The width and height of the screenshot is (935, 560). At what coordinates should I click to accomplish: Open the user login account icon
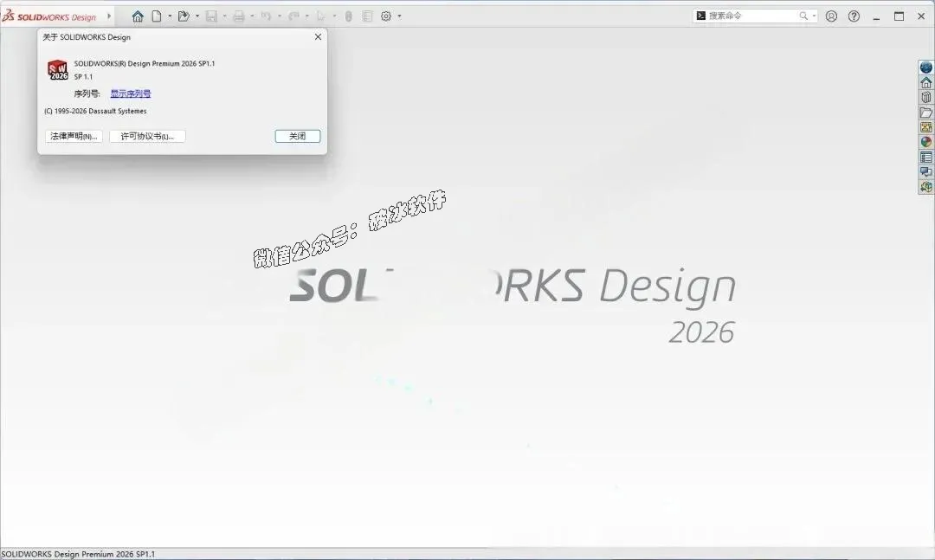pyautogui.click(x=831, y=16)
